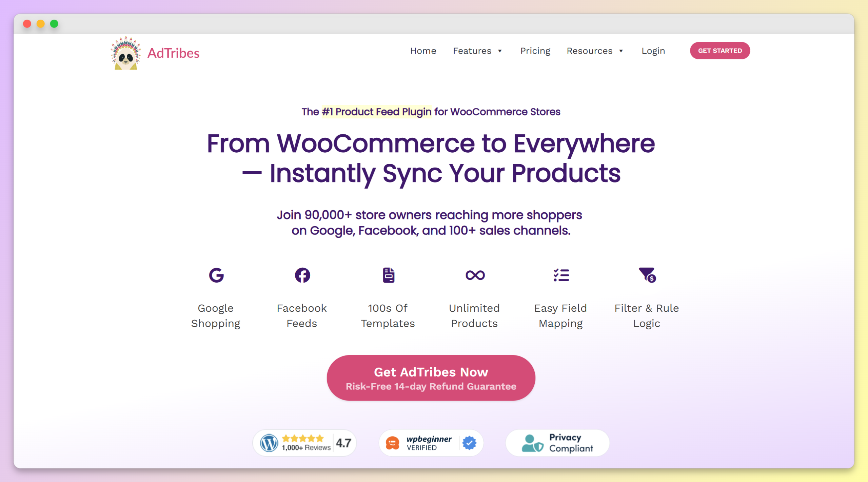The image size is (868, 482).
Task: Click the Google Shopping G icon
Action: (x=216, y=275)
